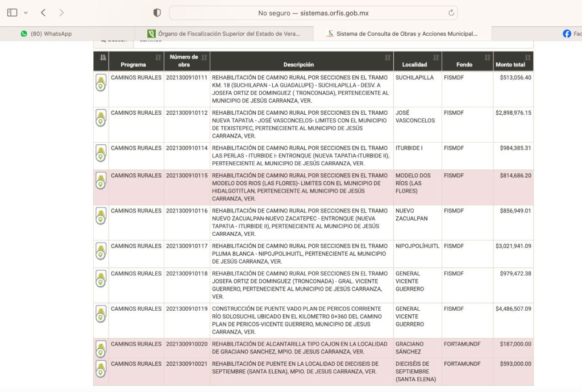Screen dimensions: 582x392
Task: Toggle the Safari sidebar button
Action: point(12,12)
